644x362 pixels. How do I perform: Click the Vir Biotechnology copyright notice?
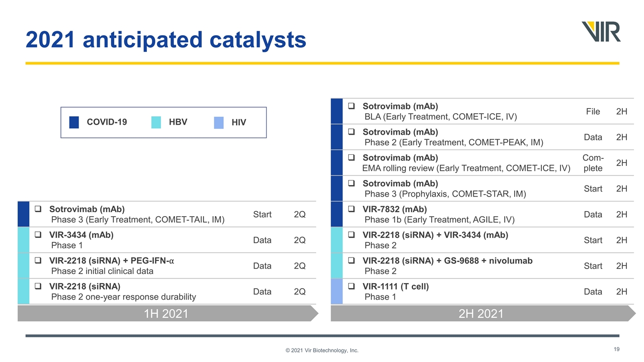pyautogui.click(x=322, y=350)
